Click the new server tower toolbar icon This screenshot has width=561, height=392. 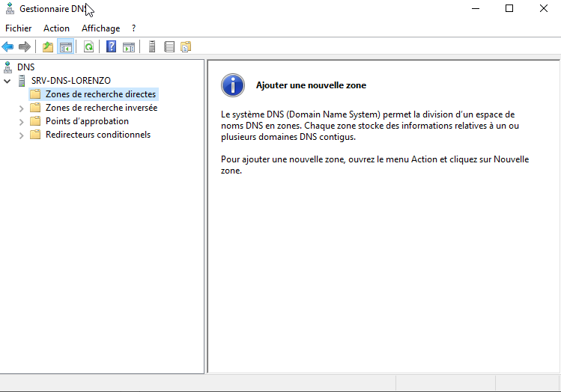(x=152, y=46)
